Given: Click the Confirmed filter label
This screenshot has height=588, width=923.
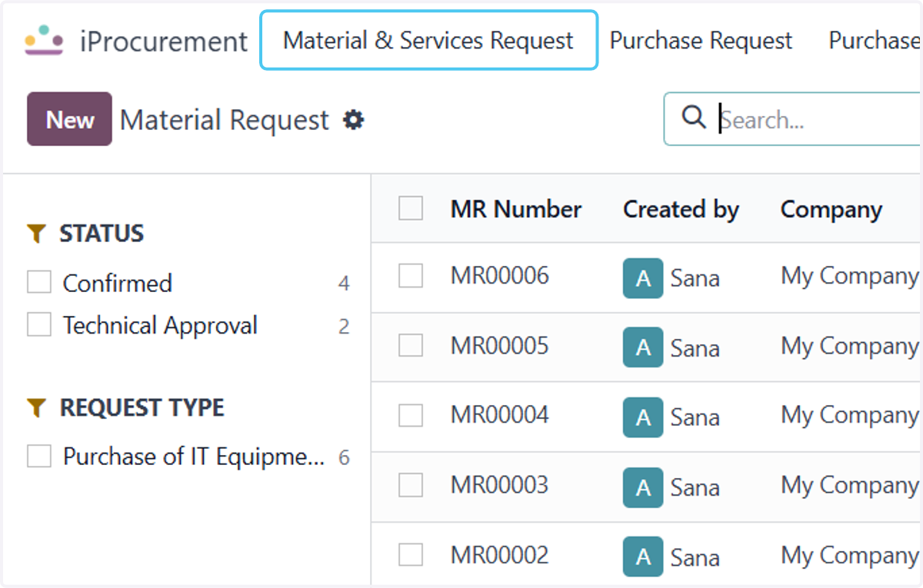Looking at the screenshot, I should click(x=118, y=283).
